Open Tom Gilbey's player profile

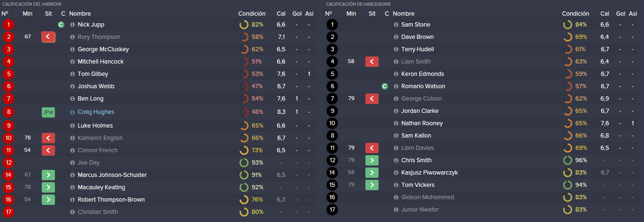pyautogui.click(x=93, y=74)
